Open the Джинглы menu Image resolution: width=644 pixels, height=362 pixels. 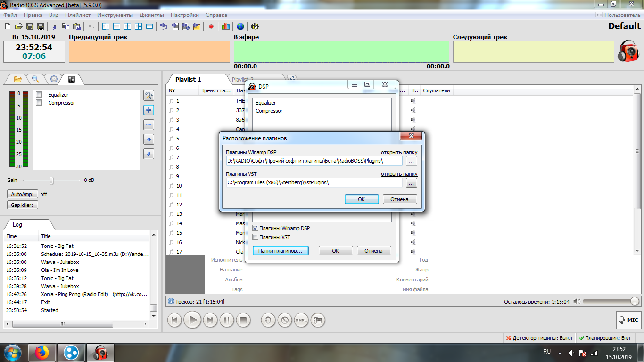(152, 15)
